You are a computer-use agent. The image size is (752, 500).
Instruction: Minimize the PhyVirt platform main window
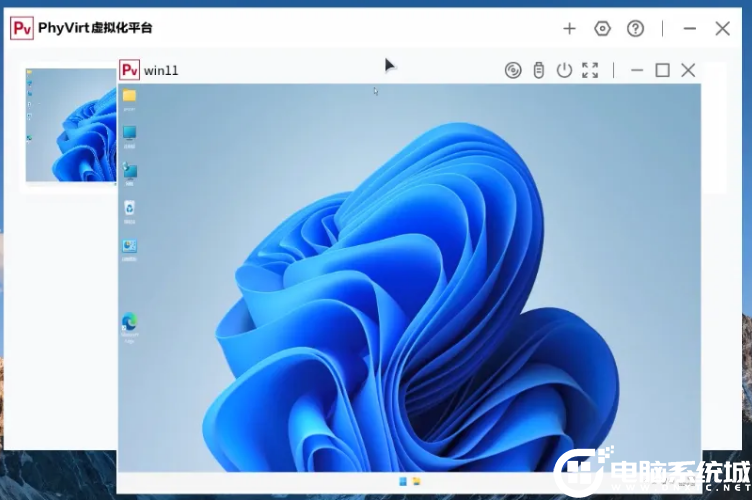coord(690,29)
